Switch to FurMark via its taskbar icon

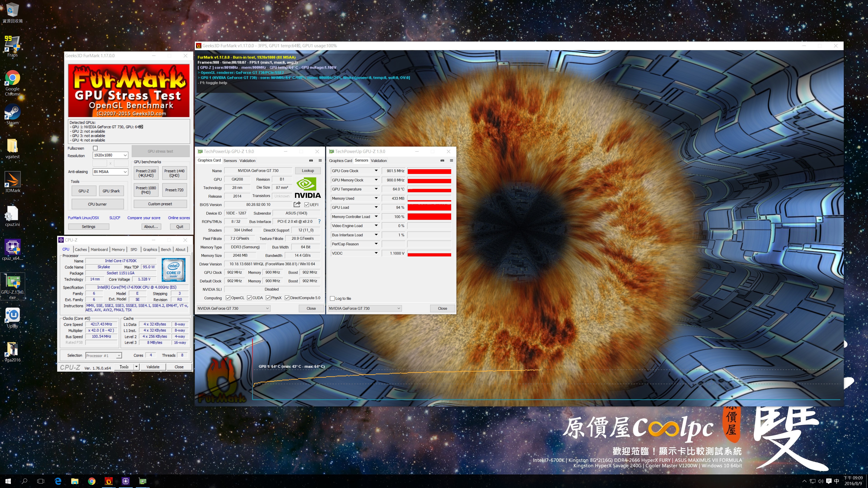pyautogui.click(x=109, y=481)
